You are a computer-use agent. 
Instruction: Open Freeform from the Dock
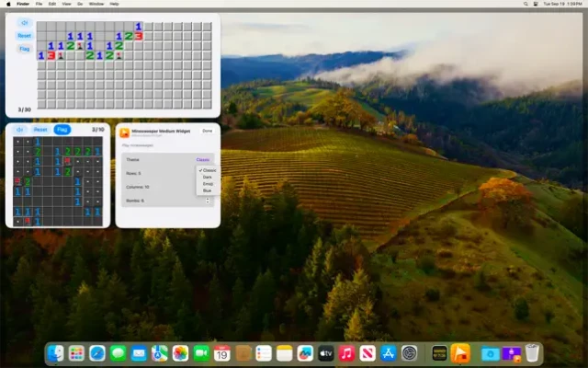(x=305, y=353)
